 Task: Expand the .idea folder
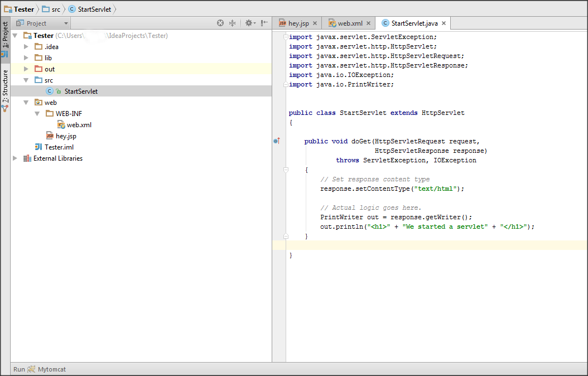[x=26, y=47]
